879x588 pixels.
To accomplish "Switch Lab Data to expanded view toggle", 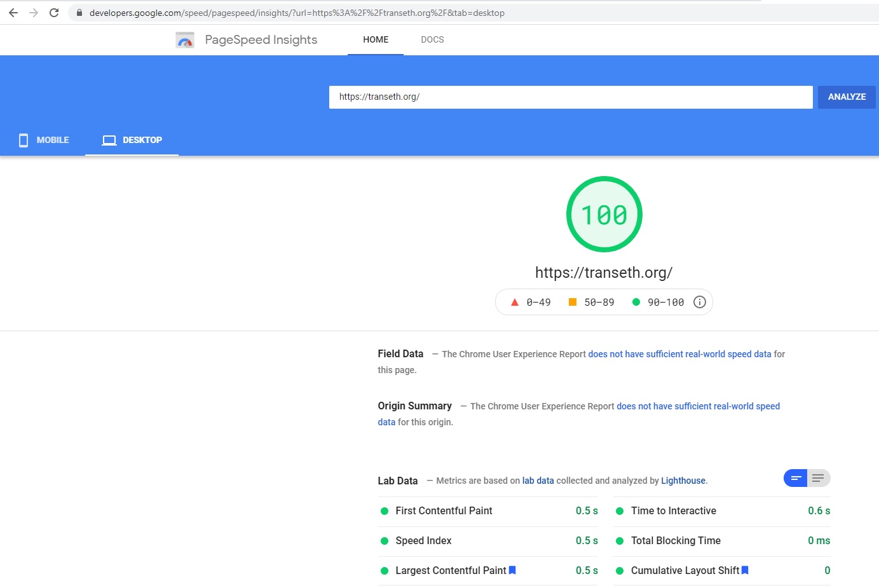I will tap(819, 478).
